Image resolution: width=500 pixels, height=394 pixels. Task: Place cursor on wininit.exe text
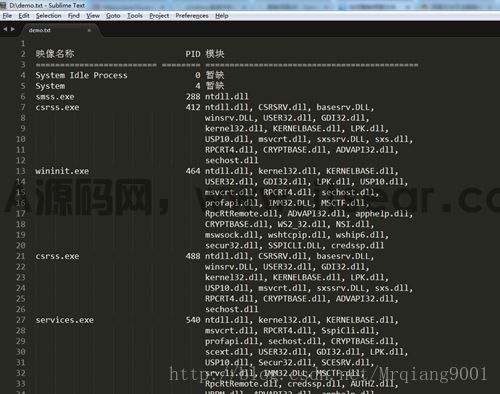[x=62, y=171]
